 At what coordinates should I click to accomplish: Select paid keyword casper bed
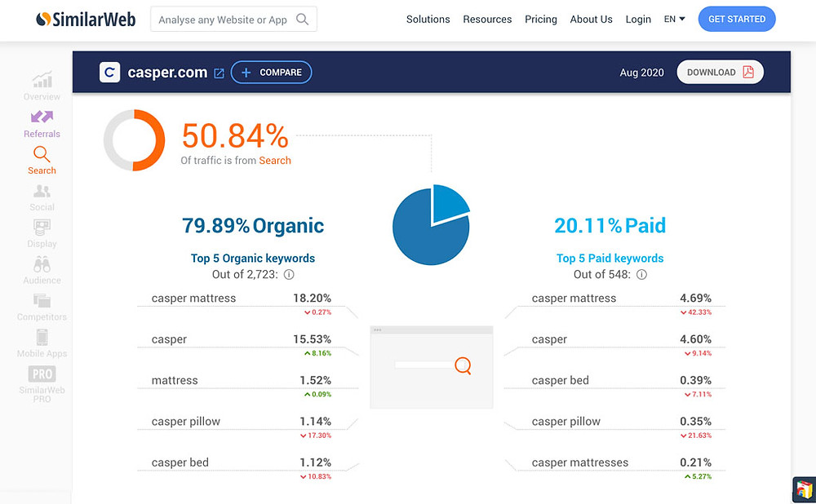(561, 380)
